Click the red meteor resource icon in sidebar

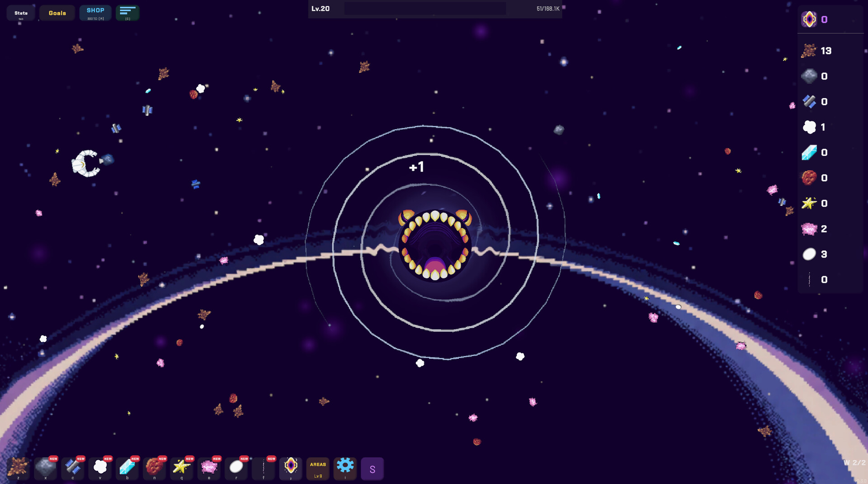(809, 178)
